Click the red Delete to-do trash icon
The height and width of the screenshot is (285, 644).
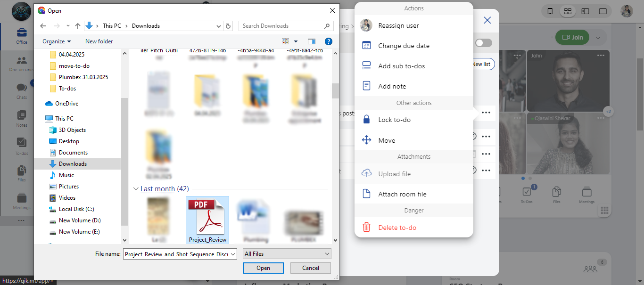tap(366, 228)
